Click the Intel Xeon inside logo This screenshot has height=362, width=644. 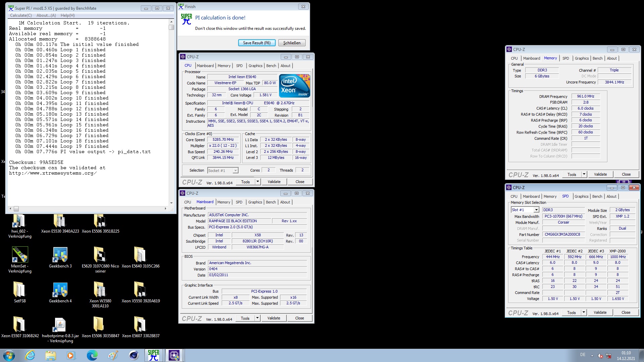(x=294, y=86)
